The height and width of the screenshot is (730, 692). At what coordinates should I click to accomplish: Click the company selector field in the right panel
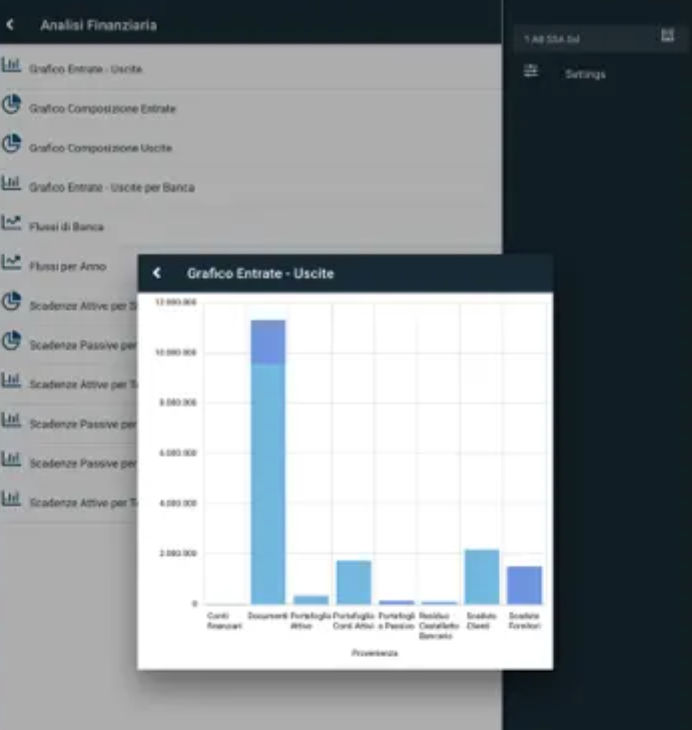coord(600,38)
